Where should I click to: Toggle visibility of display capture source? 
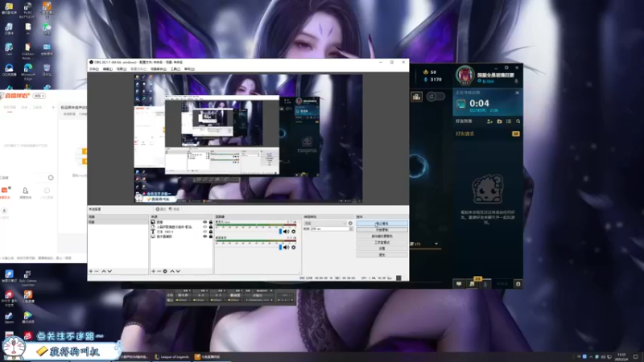[x=205, y=237]
